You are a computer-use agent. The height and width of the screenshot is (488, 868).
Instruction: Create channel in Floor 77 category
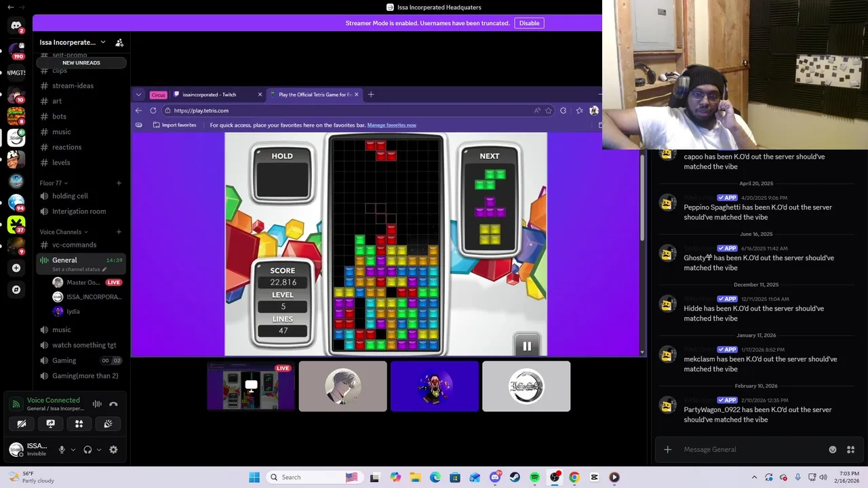coord(119,183)
